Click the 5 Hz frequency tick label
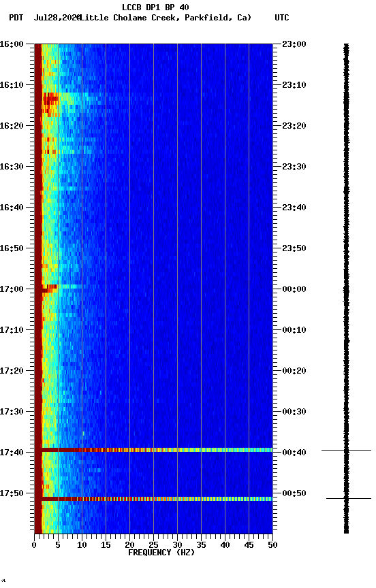 coord(58,545)
